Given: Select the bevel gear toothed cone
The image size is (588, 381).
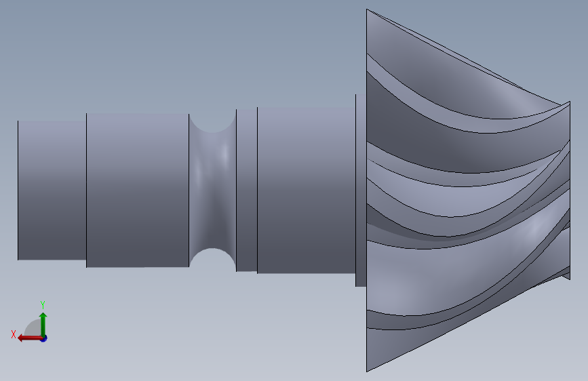Looking at the screenshot, I should coord(468,190).
